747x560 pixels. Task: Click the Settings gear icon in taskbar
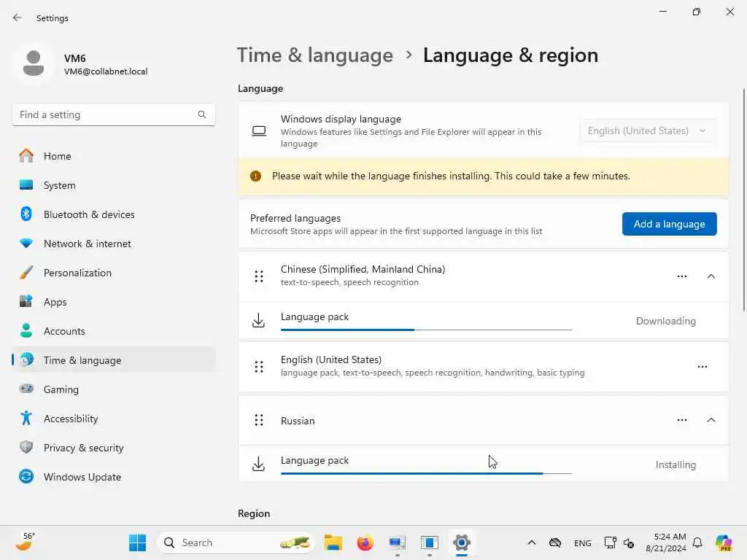pos(462,542)
